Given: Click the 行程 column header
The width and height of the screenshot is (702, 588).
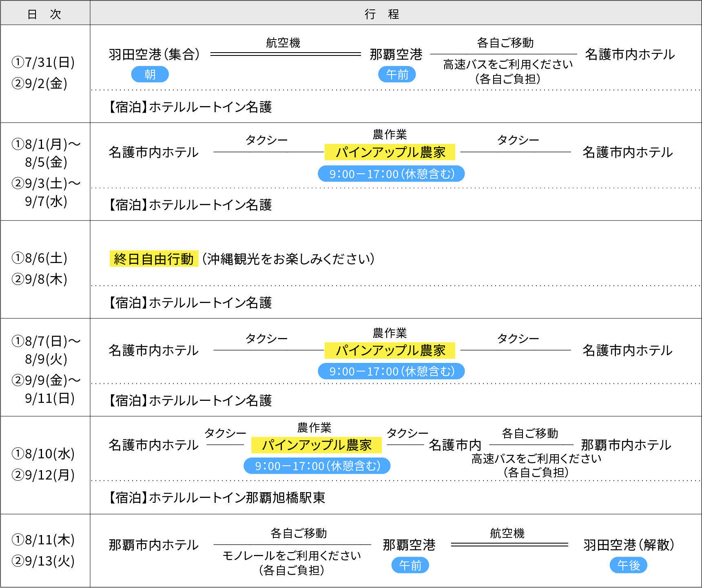Looking at the screenshot, I should click(382, 14).
